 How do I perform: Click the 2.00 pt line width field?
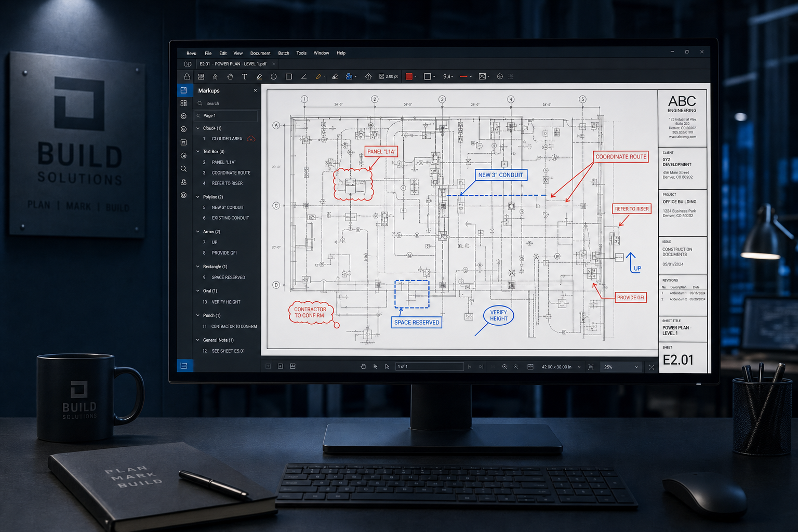(389, 76)
